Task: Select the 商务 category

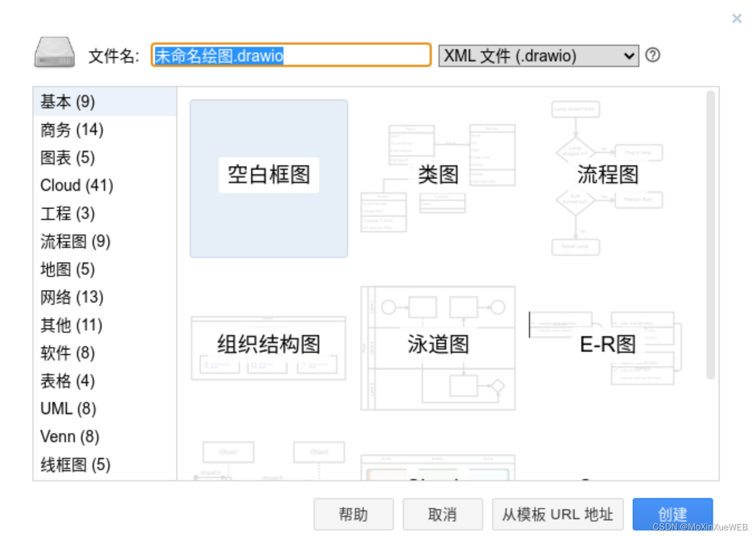Action: tap(72, 130)
